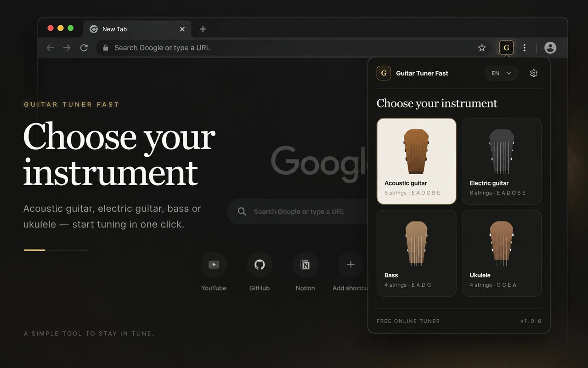The image size is (588, 368).
Task: Click '4 strings · G C E A' text
Action: [x=493, y=285]
